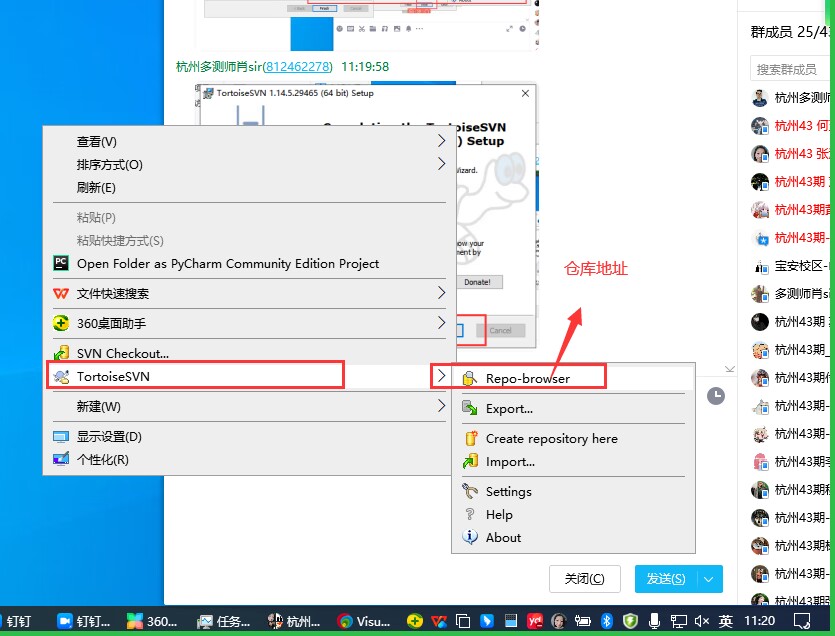The width and height of the screenshot is (835, 636).
Task: Click the green shield security tray icon
Action: [x=631, y=621]
